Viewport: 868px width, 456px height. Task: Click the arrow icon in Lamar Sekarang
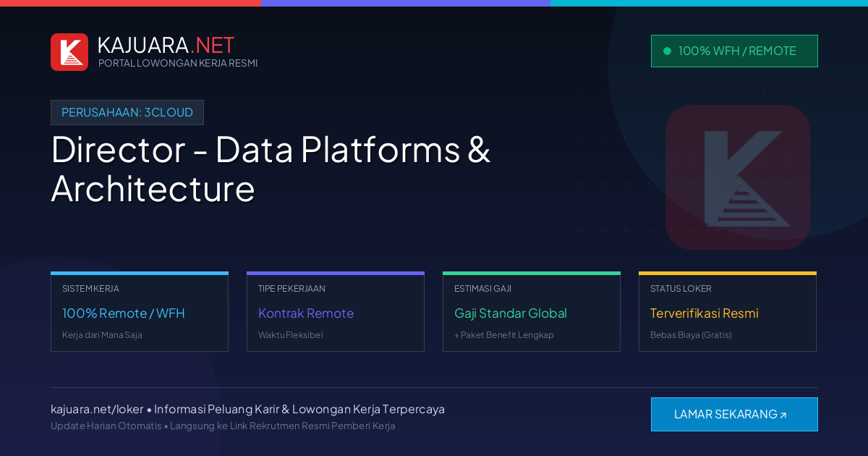(x=783, y=415)
